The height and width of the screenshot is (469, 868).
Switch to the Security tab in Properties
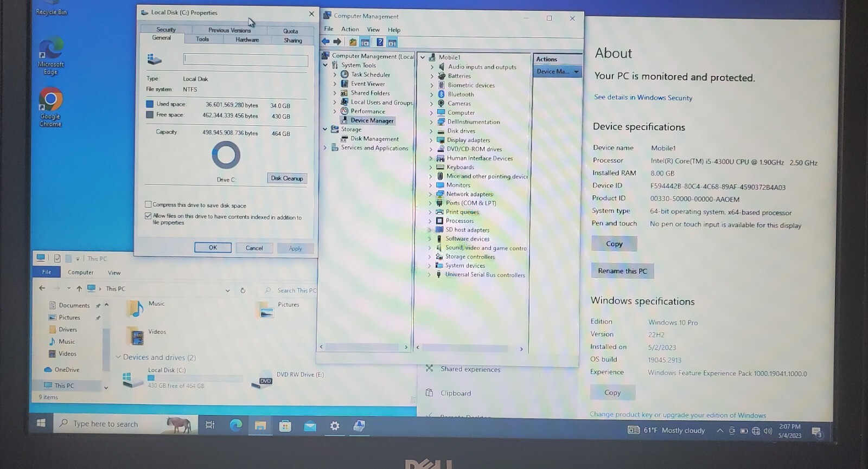pyautogui.click(x=166, y=30)
